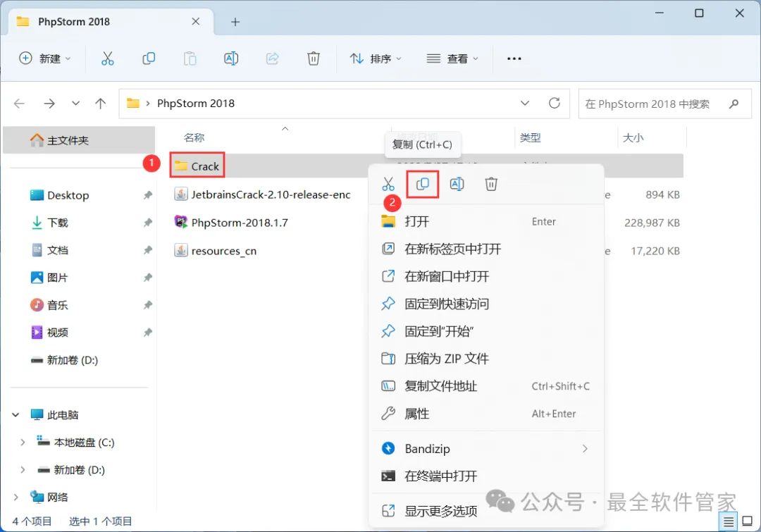
Task: Open the 新建 (New) dropdown
Action: (44, 58)
